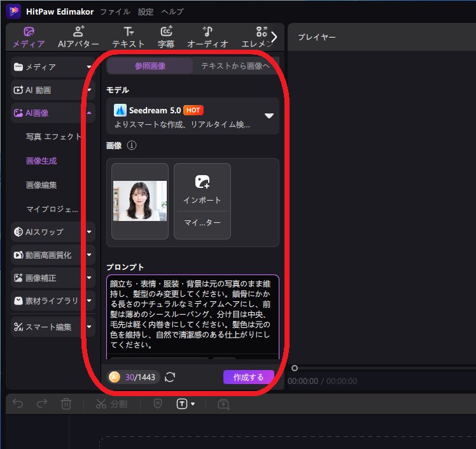Click the モデル section label
The width and height of the screenshot is (476, 449).
118,90
